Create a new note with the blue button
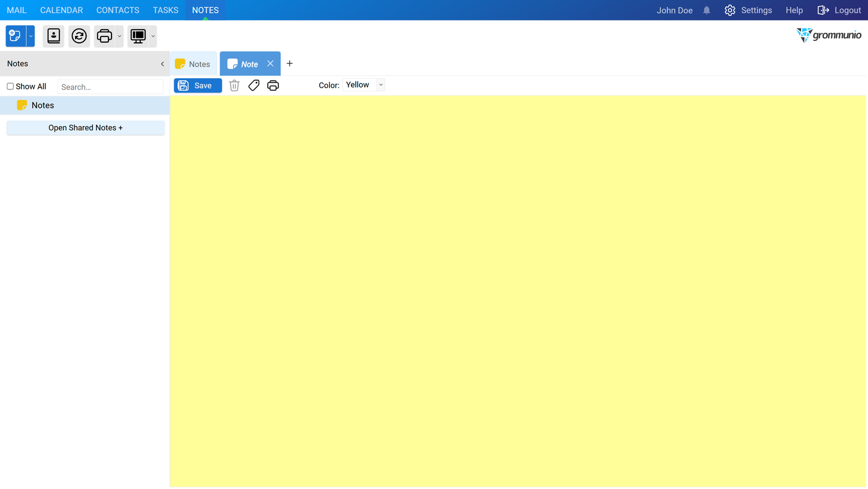 tap(15, 36)
